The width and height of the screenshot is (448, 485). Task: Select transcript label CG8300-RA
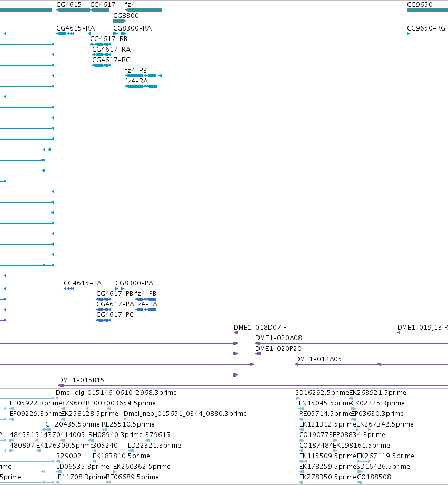click(x=132, y=28)
